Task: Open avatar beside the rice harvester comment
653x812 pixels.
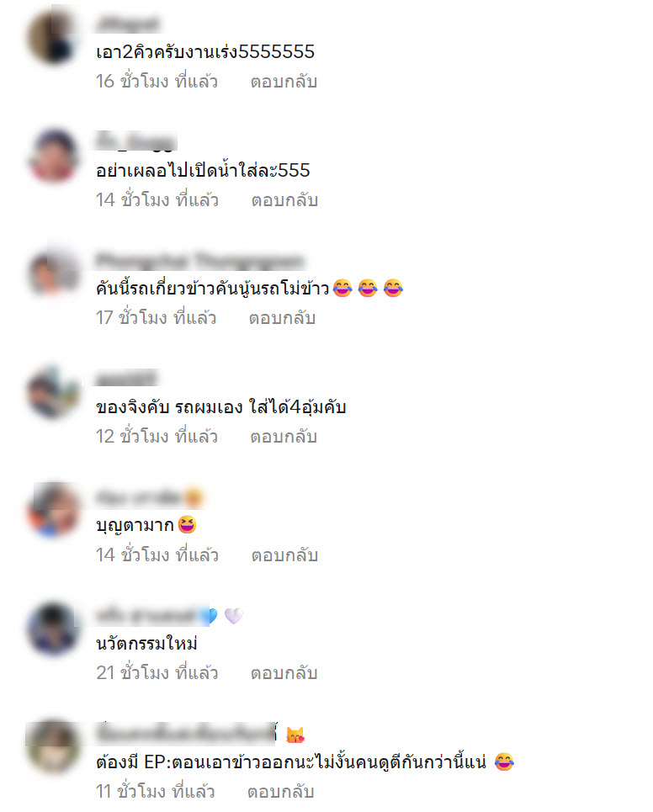Action: coord(53,273)
